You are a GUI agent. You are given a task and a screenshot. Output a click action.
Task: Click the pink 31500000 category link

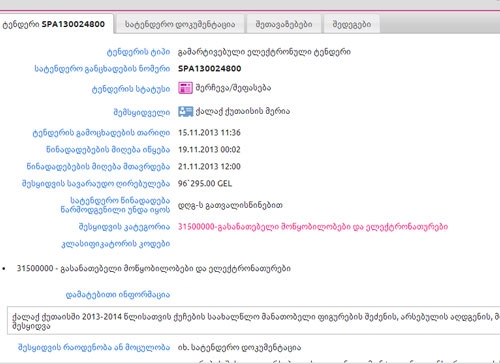[x=313, y=227]
